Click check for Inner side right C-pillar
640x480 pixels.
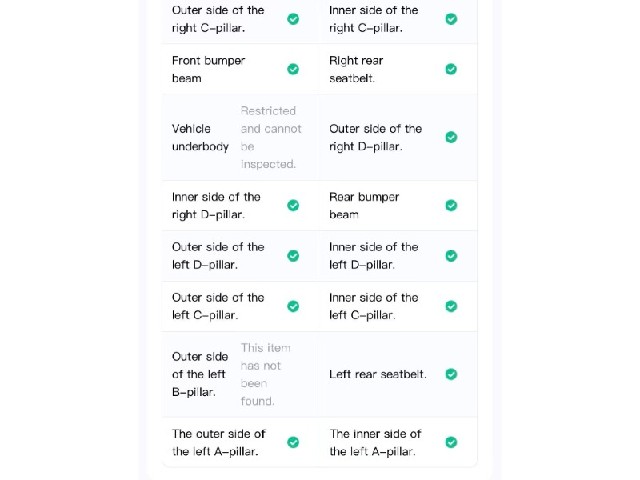pos(451,19)
